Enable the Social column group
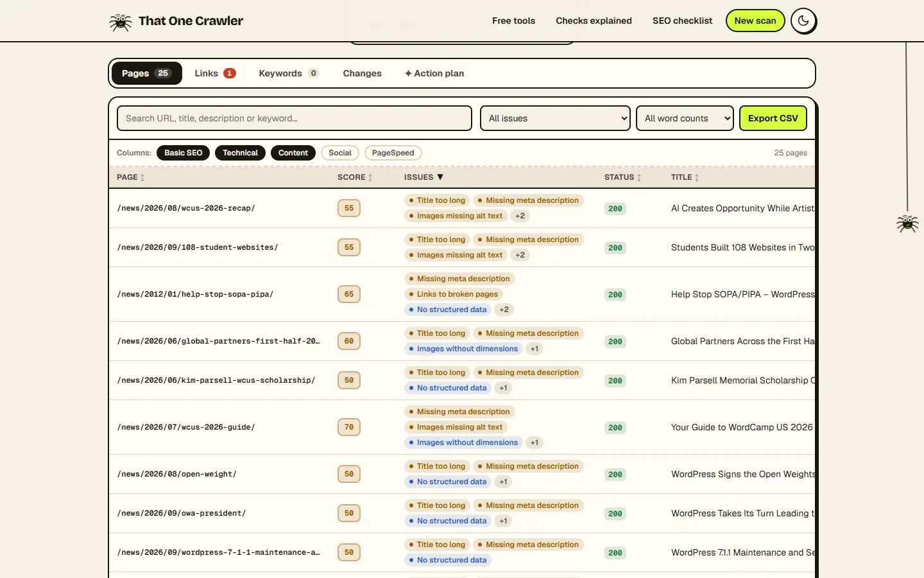924x578 pixels. (x=340, y=153)
